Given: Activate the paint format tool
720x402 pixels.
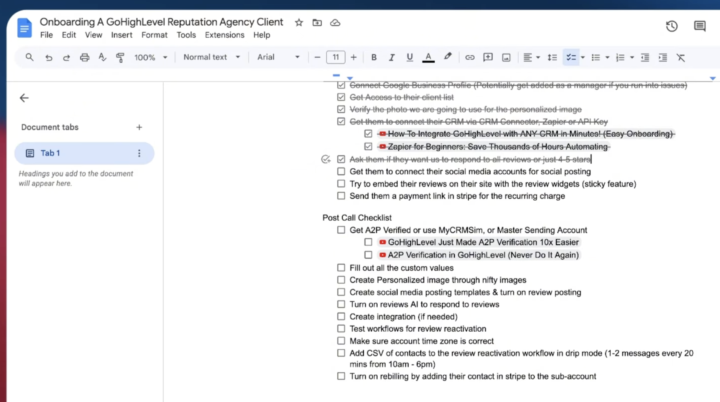Looking at the screenshot, I should (x=120, y=57).
